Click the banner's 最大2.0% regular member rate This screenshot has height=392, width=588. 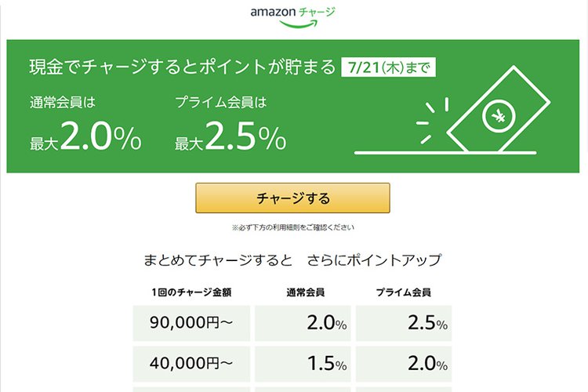point(85,138)
